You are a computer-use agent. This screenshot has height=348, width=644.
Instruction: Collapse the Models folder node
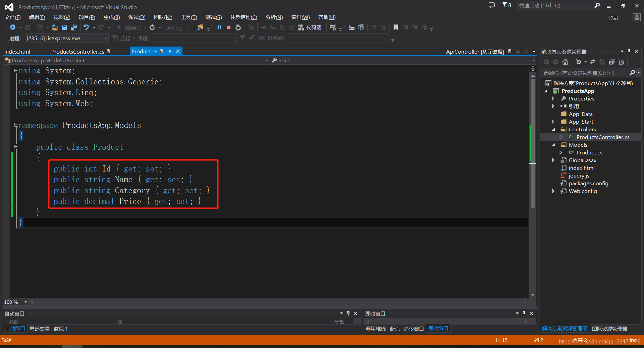click(x=553, y=145)
